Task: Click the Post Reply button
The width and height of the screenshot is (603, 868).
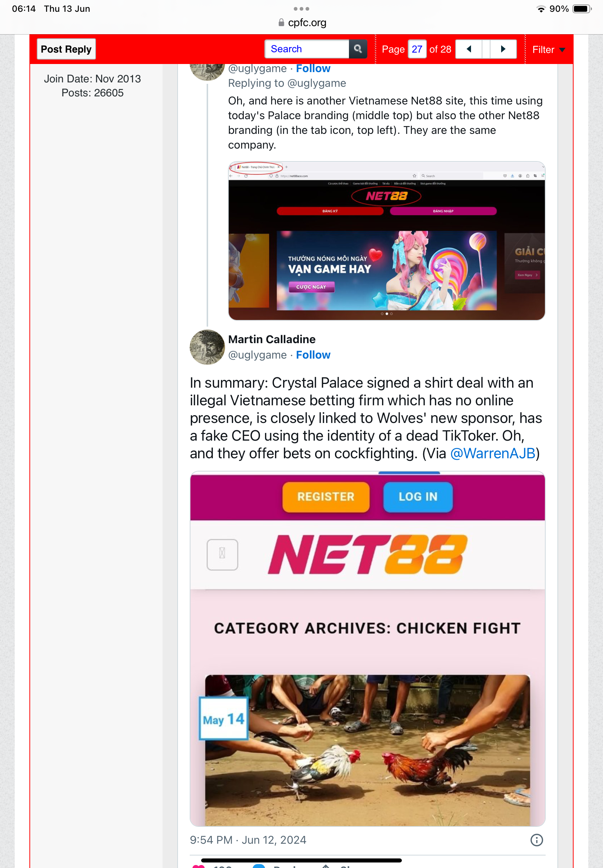Action: (x=66, y=49)
